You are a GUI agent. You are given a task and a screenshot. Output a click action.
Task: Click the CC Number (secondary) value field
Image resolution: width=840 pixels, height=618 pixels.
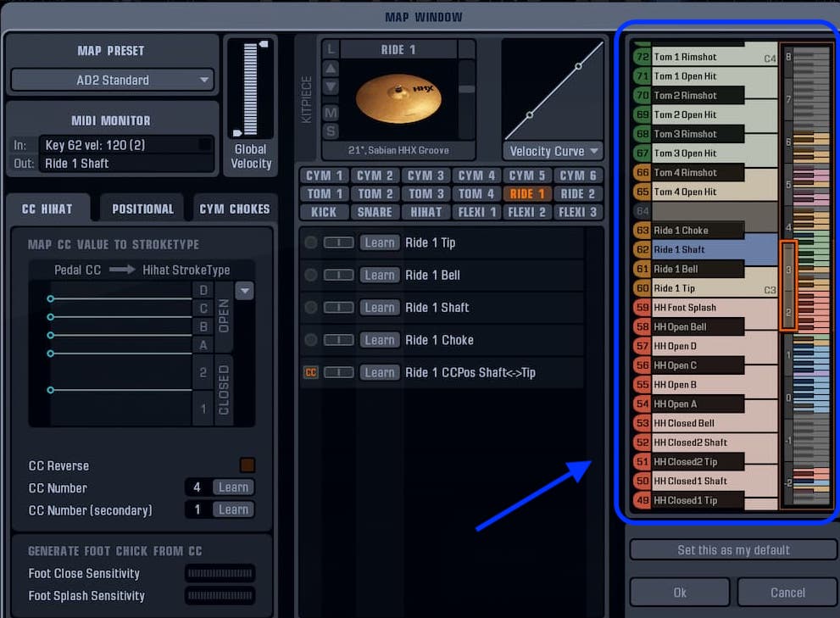198,509
